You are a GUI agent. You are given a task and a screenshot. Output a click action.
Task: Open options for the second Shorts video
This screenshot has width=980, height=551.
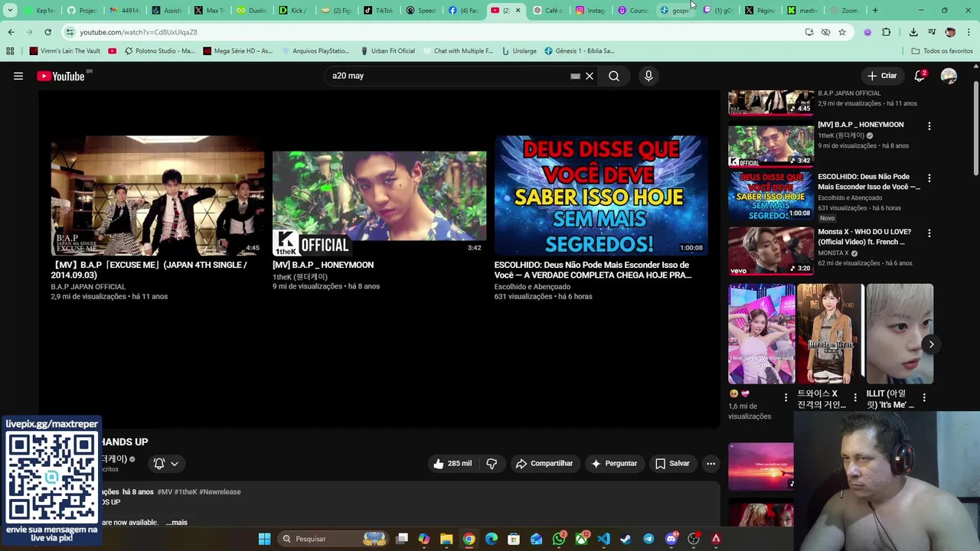click(855, 398)
